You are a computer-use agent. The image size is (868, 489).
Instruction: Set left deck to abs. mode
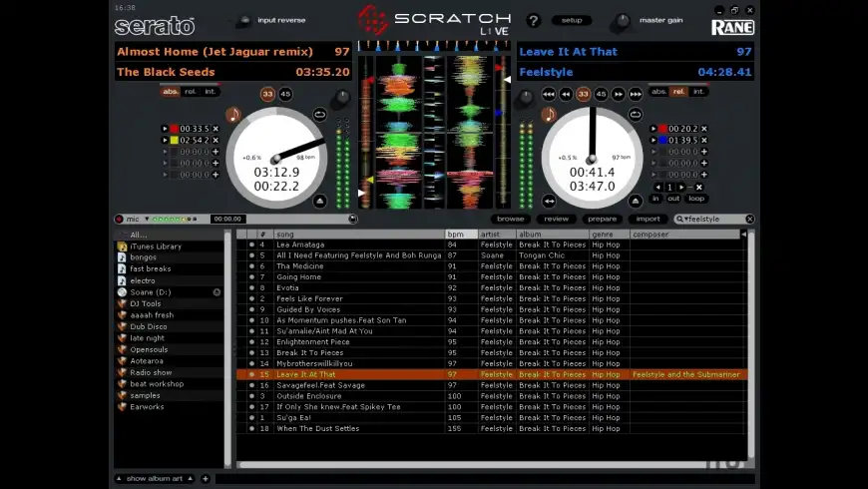tap(171, 92)
